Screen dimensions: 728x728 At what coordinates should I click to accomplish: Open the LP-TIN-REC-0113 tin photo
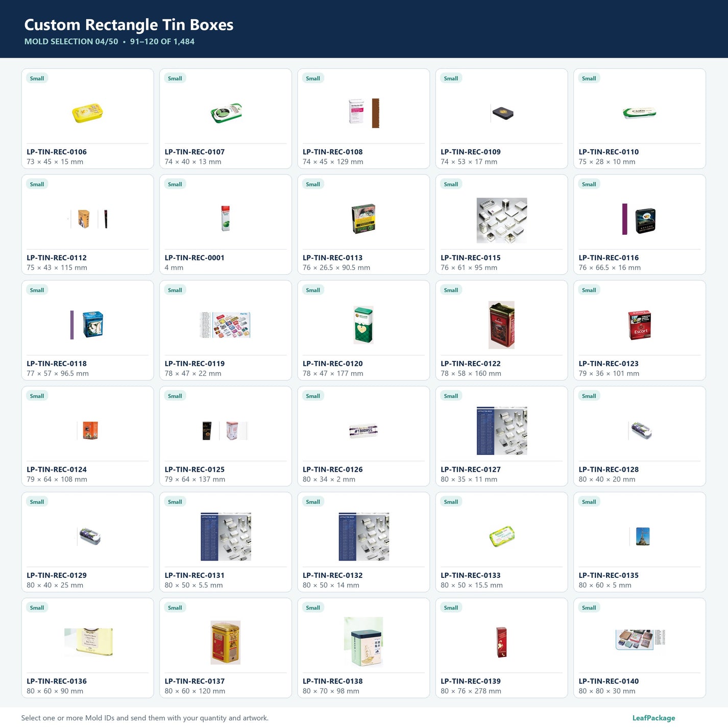(x=363, y=219)
